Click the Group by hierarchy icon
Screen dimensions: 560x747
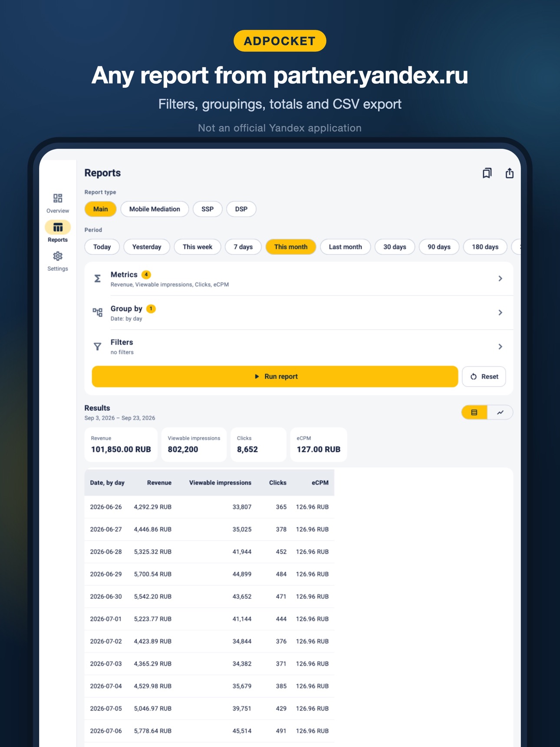(x=98, y=312)
